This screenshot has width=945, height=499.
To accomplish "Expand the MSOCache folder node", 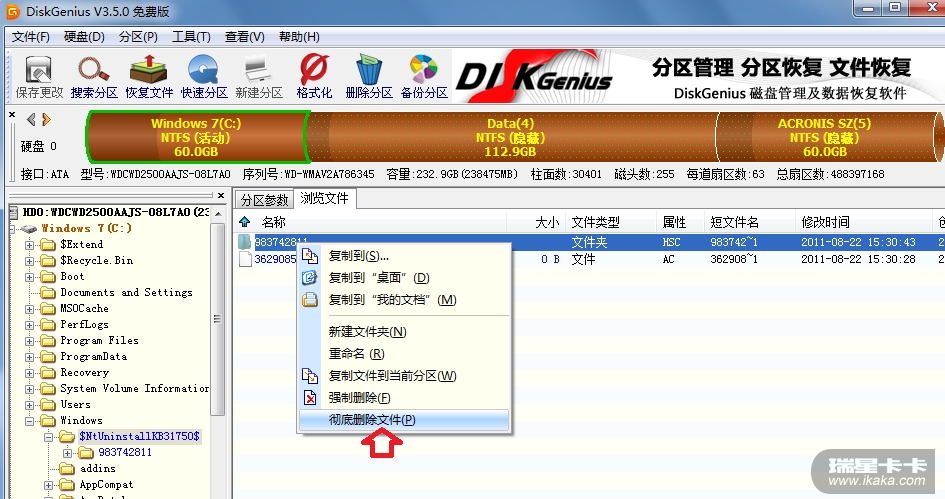I will point(29,309).
